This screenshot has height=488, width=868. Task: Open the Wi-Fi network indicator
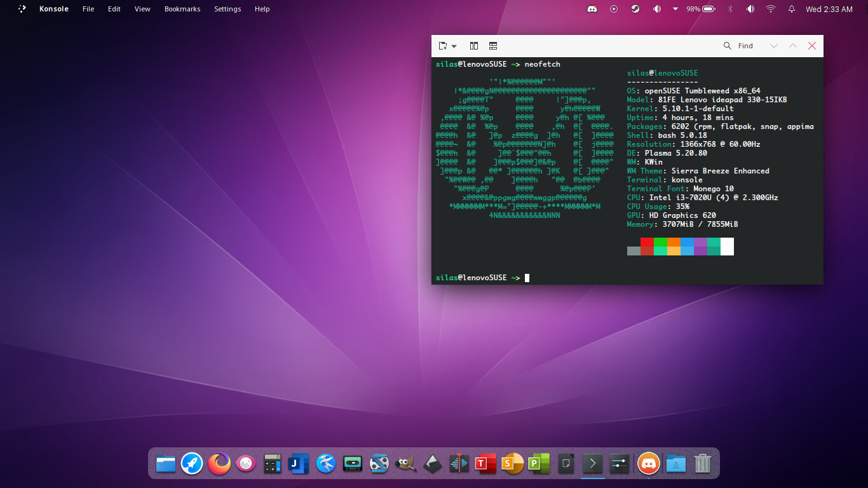(x=771, y=9)
